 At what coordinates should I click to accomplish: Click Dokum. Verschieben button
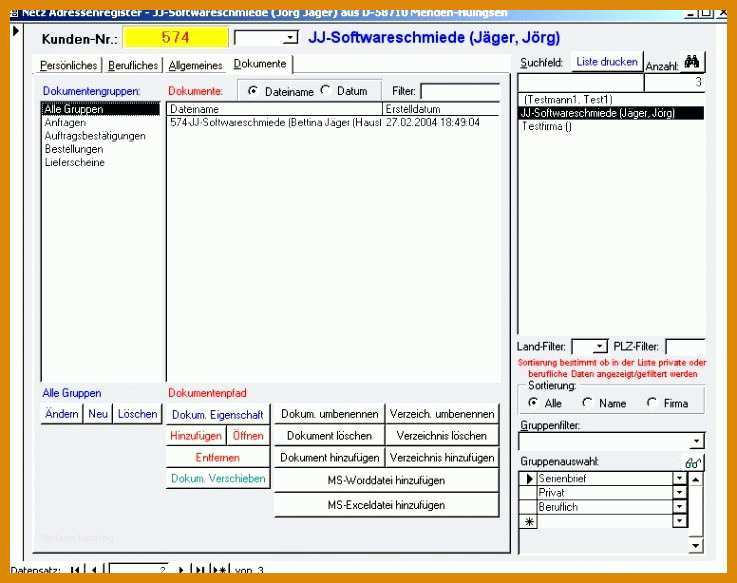218,478
